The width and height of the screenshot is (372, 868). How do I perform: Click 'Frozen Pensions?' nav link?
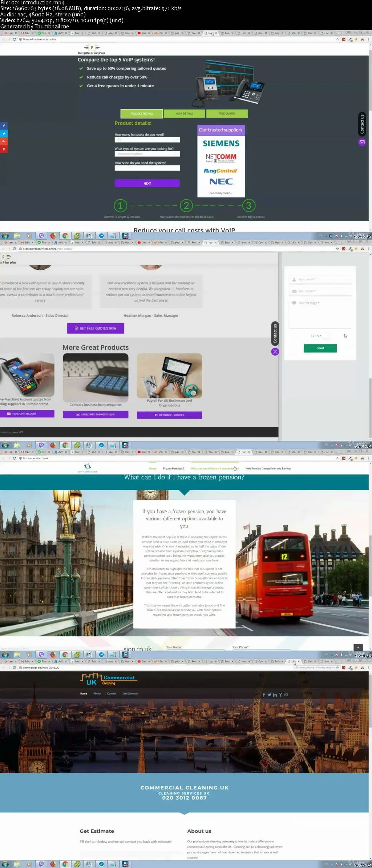point(173,468)
